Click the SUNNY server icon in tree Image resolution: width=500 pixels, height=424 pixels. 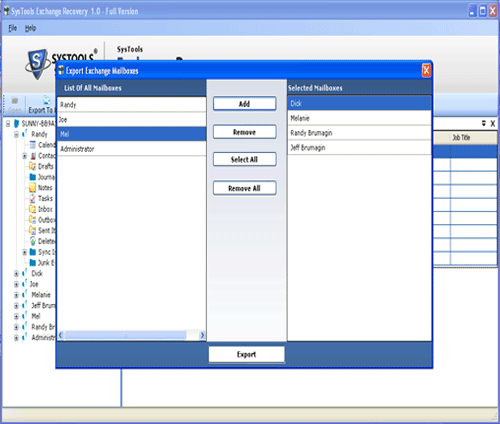click(x=16, y=124)
